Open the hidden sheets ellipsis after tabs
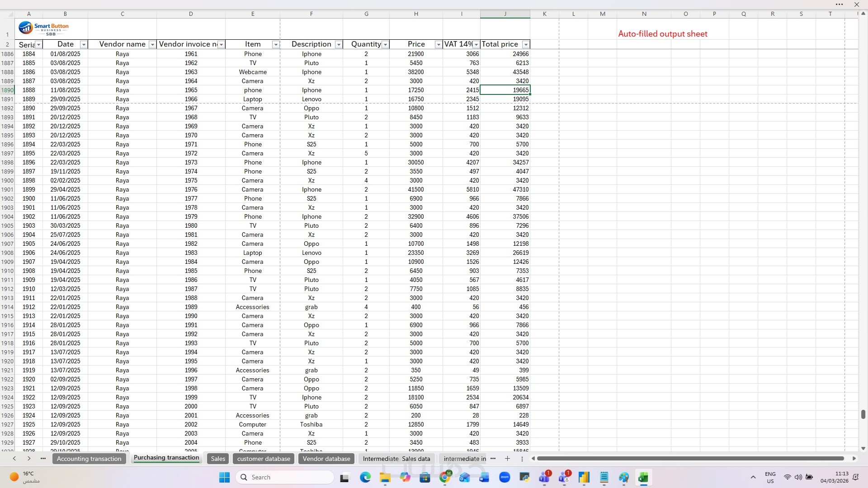Screen dimensions: 868x488 [493, 459]
